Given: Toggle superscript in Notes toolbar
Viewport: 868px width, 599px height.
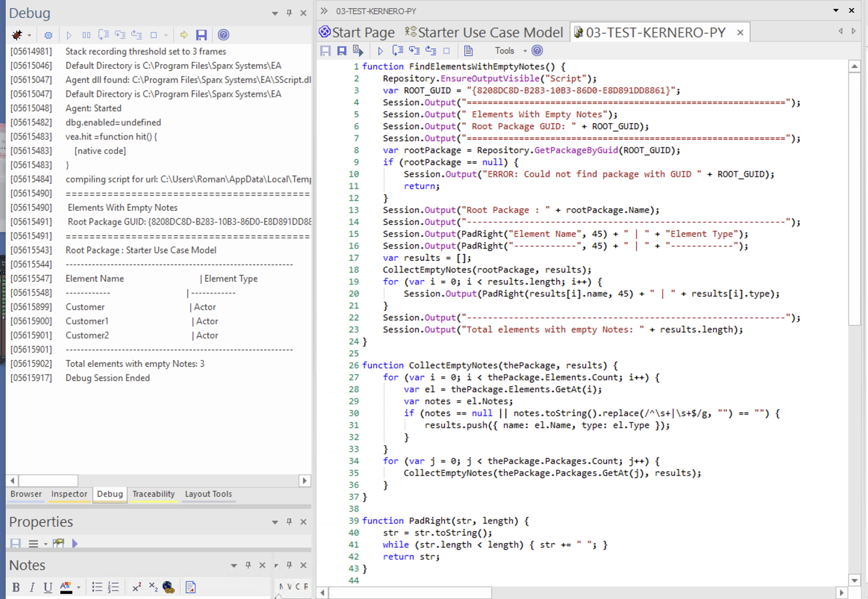Looking at the screenshot, I should click(x=137, y=586).
